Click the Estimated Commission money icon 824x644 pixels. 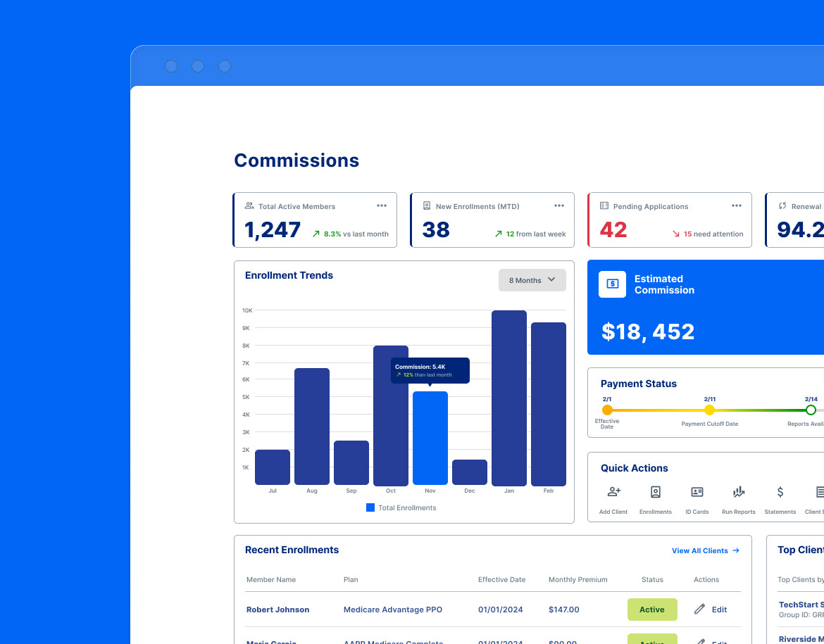click(x=612, y=284)
